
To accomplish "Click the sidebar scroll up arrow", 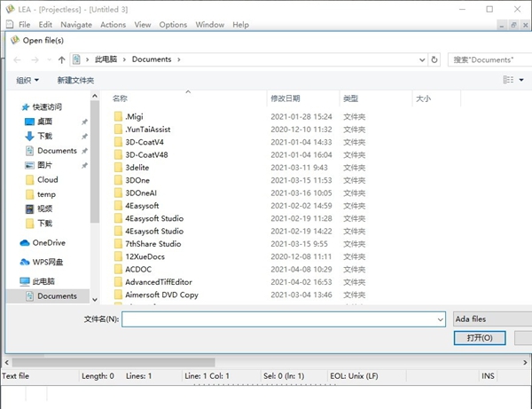I will coord(95,96).
